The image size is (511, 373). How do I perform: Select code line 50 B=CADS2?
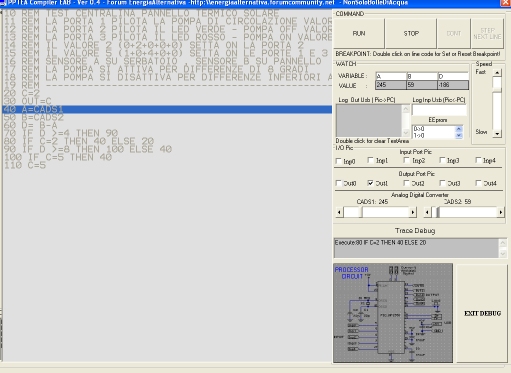[x=167, y=117]
